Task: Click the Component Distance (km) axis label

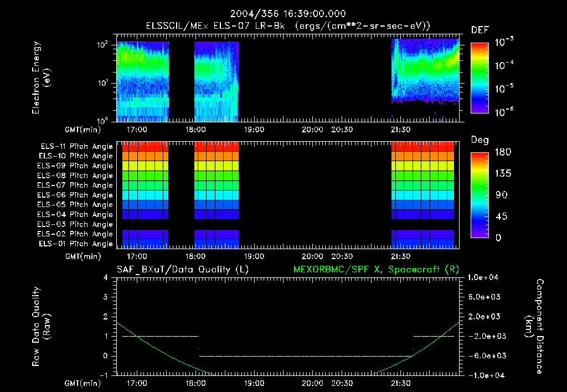Action: click(534, 326)
